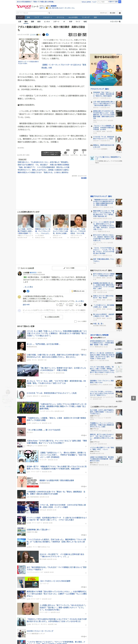
Task: Open the 速報 navigation tab
Action: 28,17
